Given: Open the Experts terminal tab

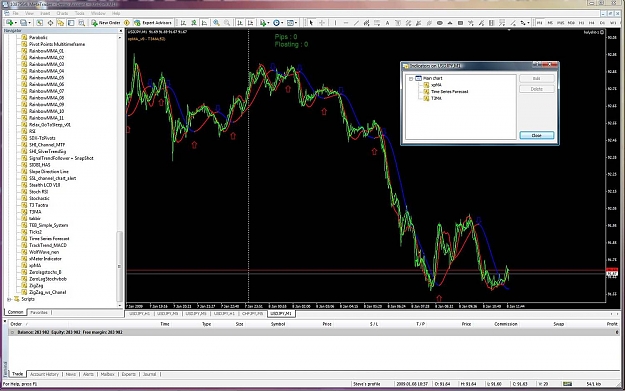Looking at the screenshot, I should coord(128,374).
